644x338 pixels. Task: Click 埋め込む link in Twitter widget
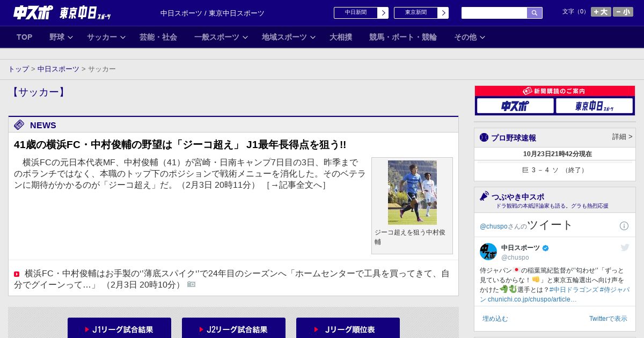(x=495, y=319)
